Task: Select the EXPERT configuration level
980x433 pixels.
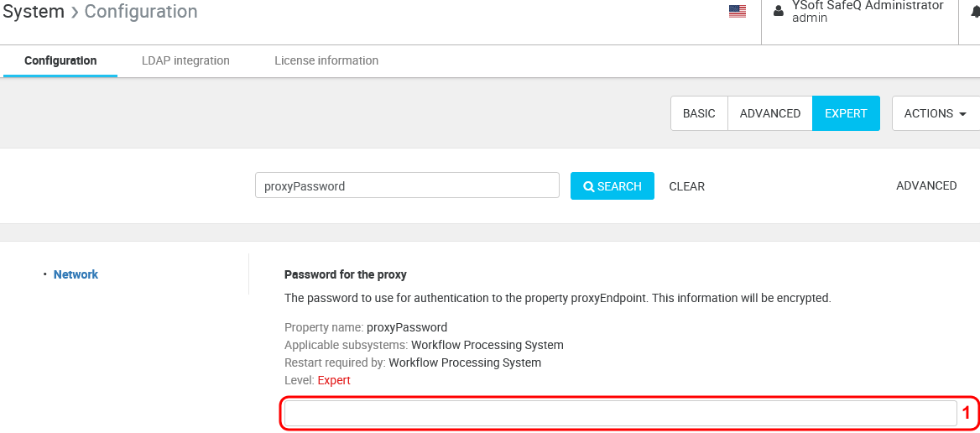Action: (x=846, y=113)
